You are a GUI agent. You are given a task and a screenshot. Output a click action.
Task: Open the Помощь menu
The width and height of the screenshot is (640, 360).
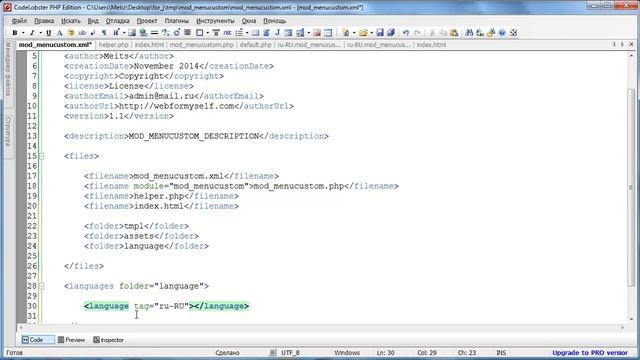coord(274,21)
